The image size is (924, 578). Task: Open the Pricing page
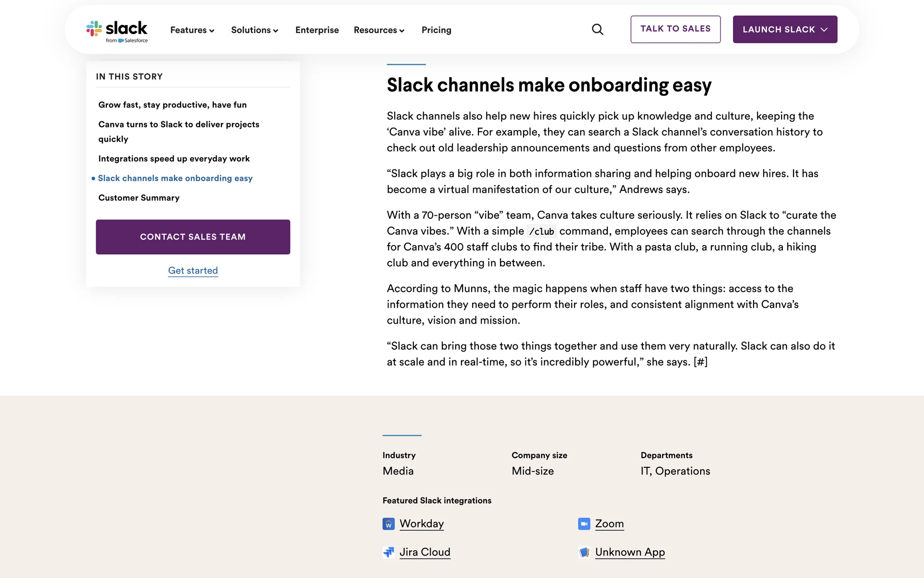(436, 30)
